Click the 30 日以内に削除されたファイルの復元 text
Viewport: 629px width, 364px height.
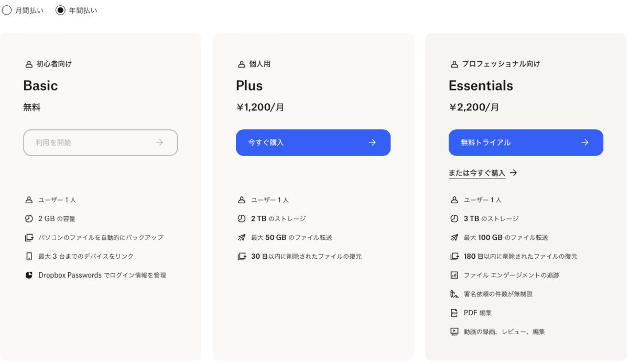307,257
